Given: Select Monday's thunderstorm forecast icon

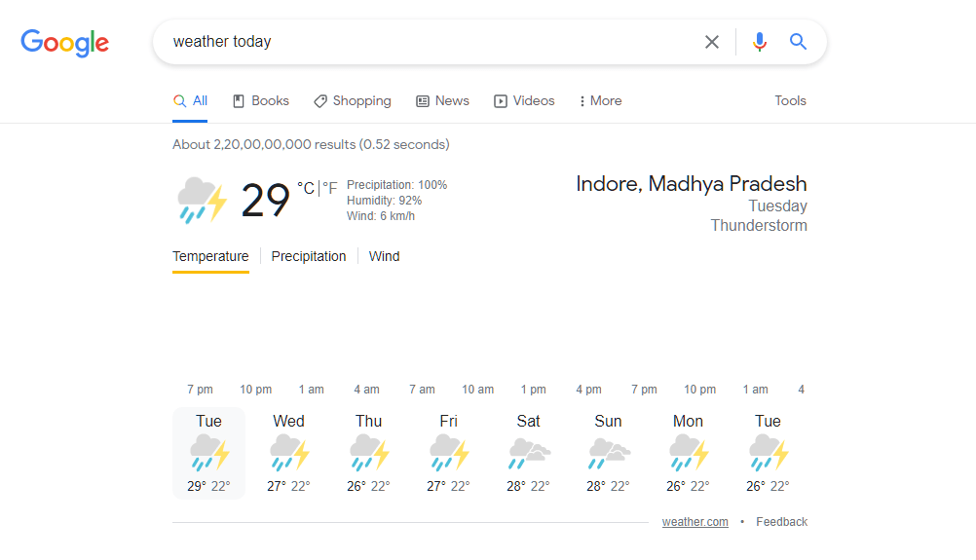Looking at the screenshot, I should [689, 452].
